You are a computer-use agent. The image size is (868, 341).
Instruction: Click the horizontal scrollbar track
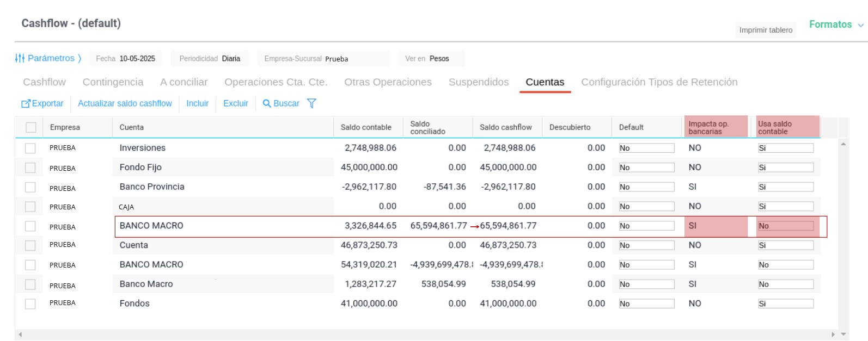point(426,334)
